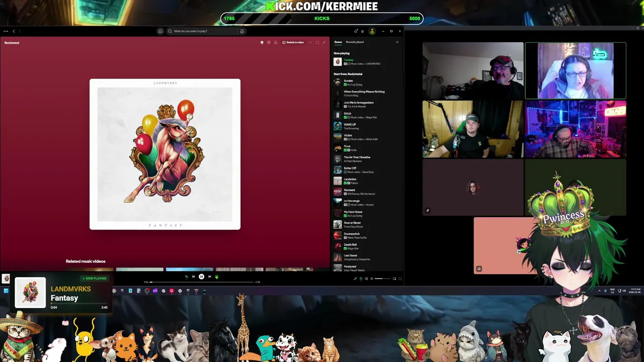
Task: Select 'Pizza' by Attila in queue
Action: point(367,148)
